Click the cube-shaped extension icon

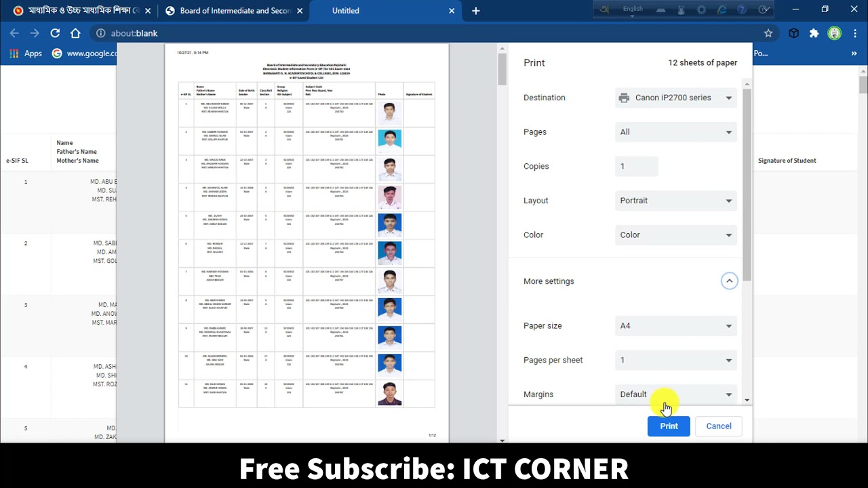coord(793,33)
